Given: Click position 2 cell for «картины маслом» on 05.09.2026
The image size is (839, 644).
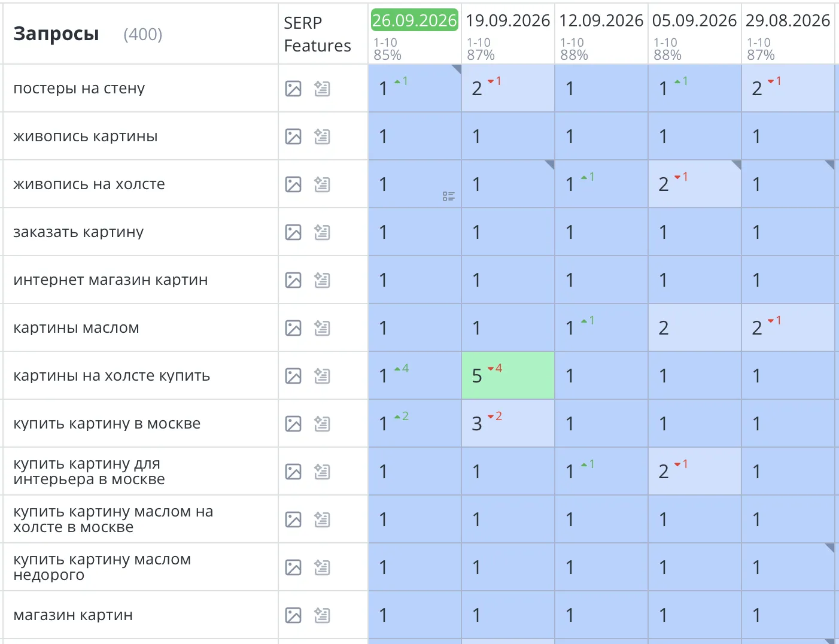Looking at the screenshot, I should (x=695, y=327).
